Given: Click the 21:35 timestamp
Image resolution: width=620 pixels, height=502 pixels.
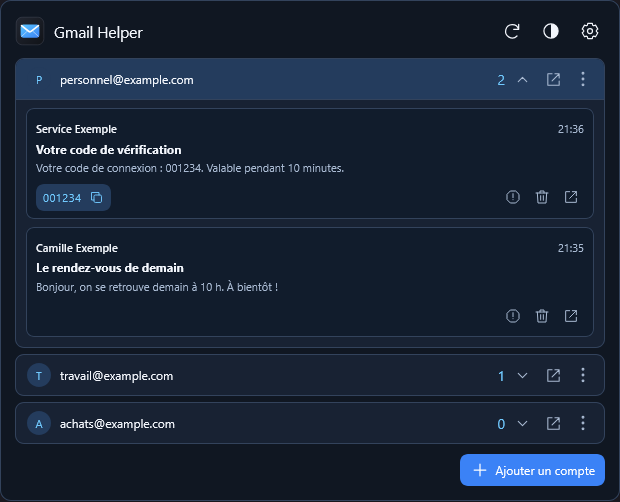Looking at the screenshot, I should coord(571,248).
